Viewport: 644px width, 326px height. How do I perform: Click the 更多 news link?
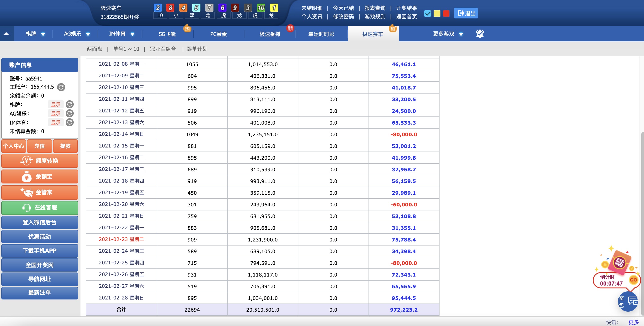(x=633, y=322)
